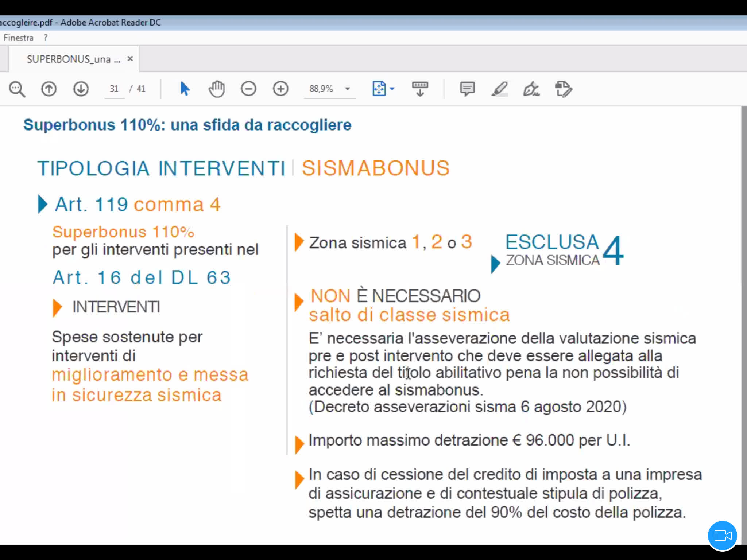Click 'NON È NECESSARIO' text
The image size is (747, 560).
pos(395,295)
